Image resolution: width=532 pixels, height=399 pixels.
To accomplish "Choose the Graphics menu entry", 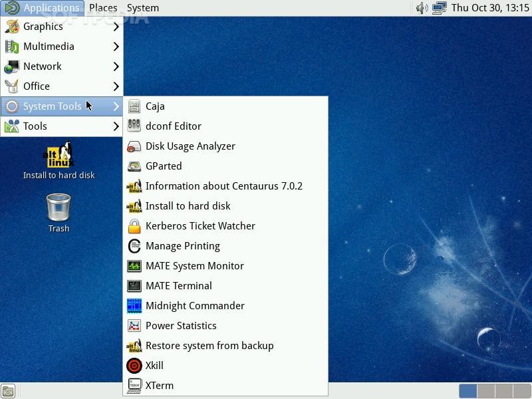I will pos(62,27).
